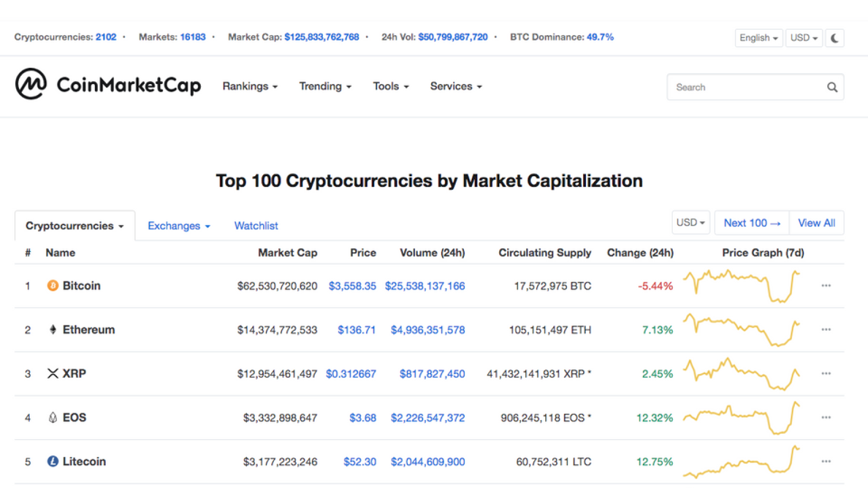The image size is (868, 488).
Task: Open Bitcoin 7d price graph
Action: click(742, 286)
